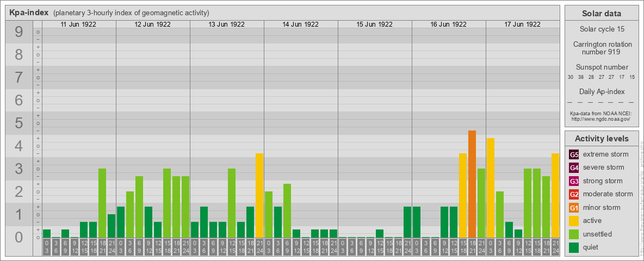Click the Daily Ap-index label
644x261 pixels.
(x=602, y=91)
